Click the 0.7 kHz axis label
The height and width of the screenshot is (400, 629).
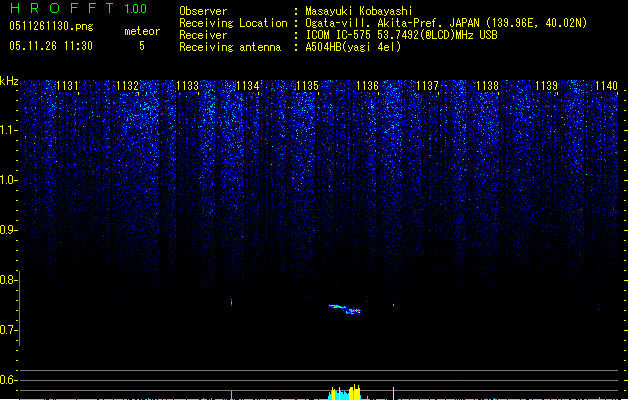tap(8, 330)
